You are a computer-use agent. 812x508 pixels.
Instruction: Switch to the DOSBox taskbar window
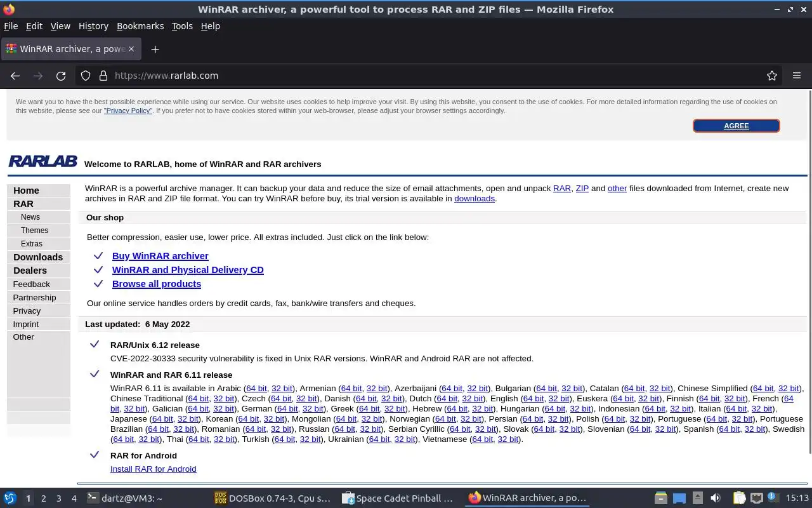(x=273, y=498)
